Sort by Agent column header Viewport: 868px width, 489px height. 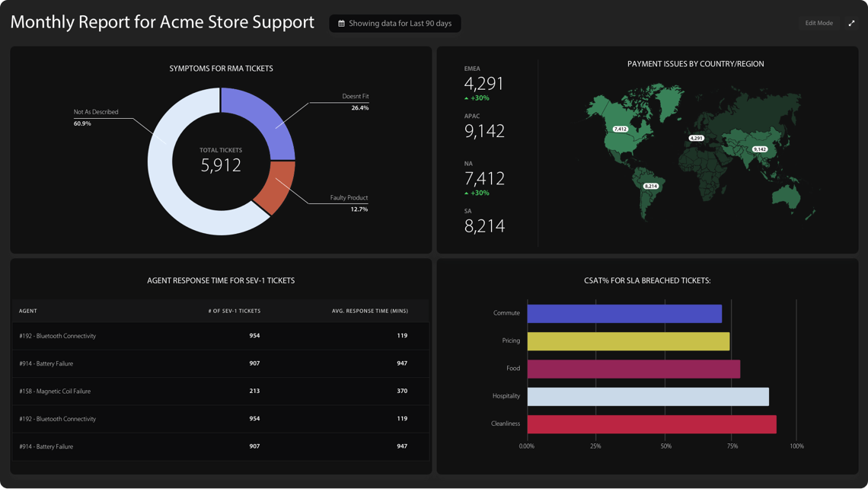[x=28, y=311]
